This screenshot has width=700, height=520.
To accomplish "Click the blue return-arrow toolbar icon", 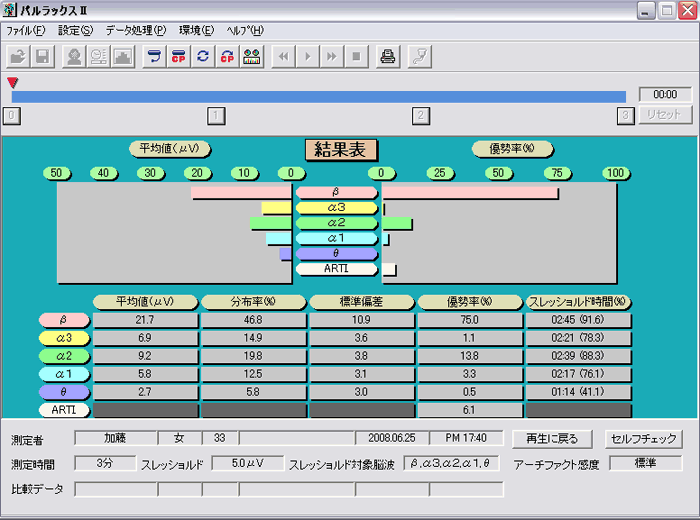I will (154, 57).
